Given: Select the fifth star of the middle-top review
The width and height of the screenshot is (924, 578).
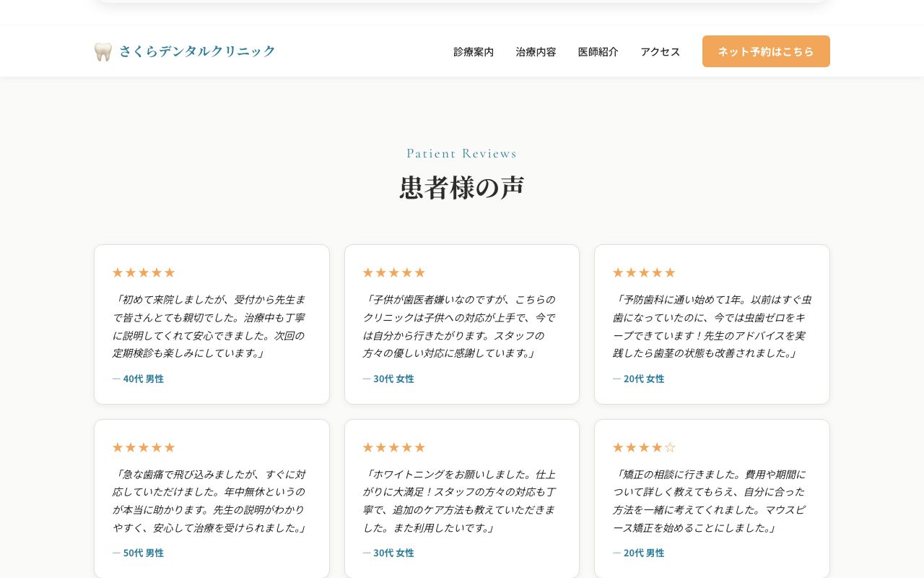Looking at the screenshot, I should pyautogui.click(x=420, y=272).
